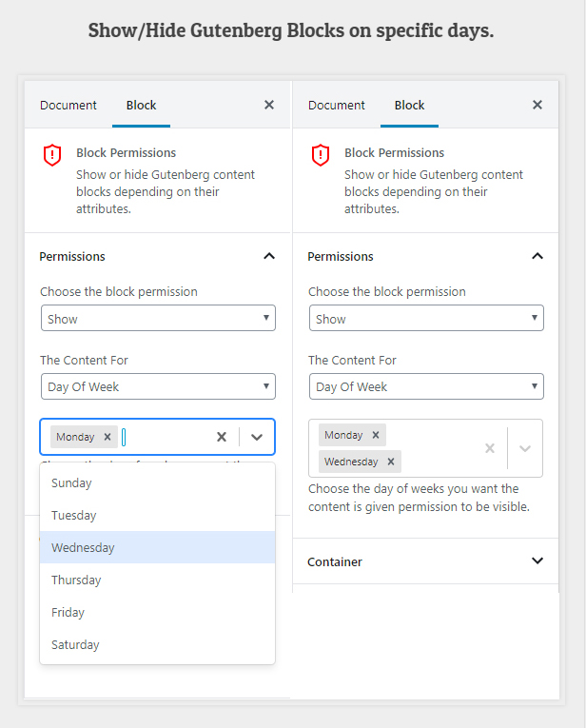Screen dimensions: 586x728
Task: Close the right settings sidebar
Action: 537,105
